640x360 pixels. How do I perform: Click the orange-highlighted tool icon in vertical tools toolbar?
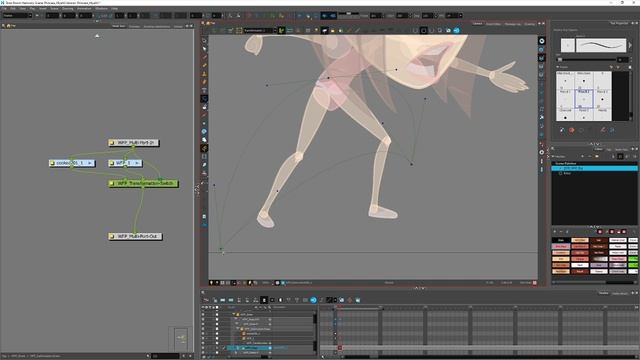click(204, 148)
